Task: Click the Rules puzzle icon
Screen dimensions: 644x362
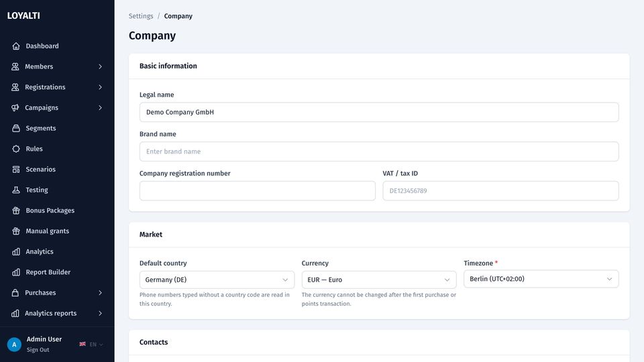Action: (16, 149)
